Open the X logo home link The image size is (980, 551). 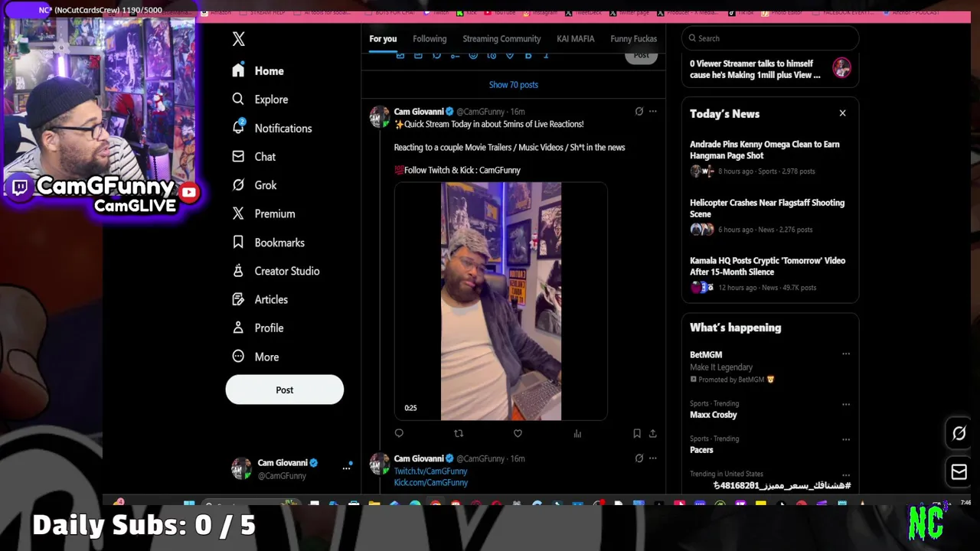tap(239, 39)
